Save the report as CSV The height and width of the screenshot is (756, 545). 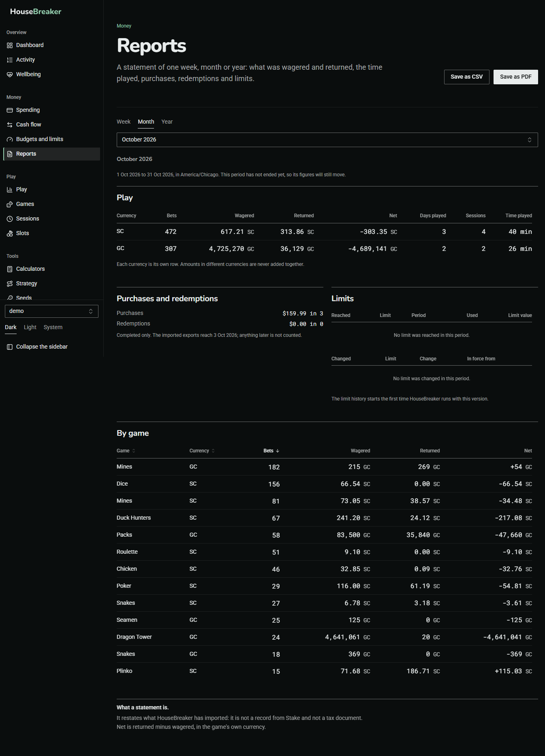click(467, 77)
